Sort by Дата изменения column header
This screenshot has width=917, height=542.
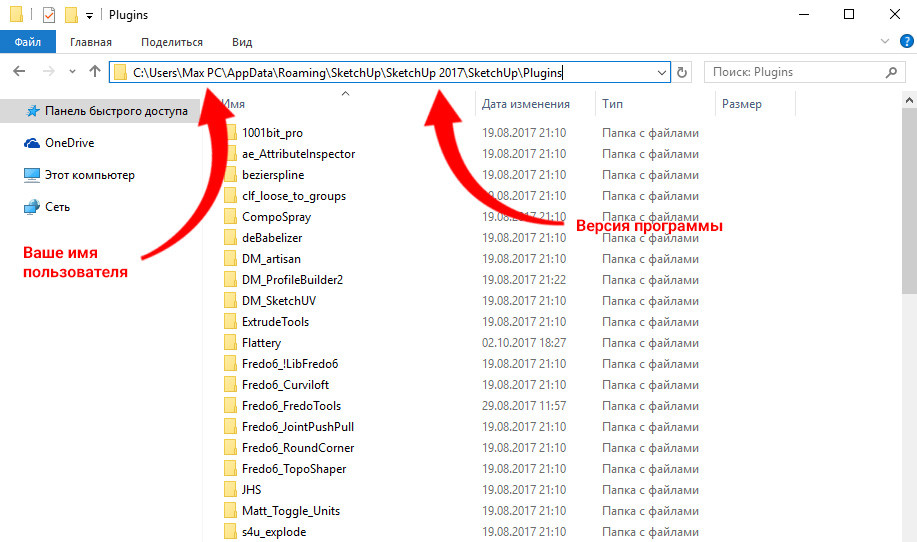[x=525, y=104]
